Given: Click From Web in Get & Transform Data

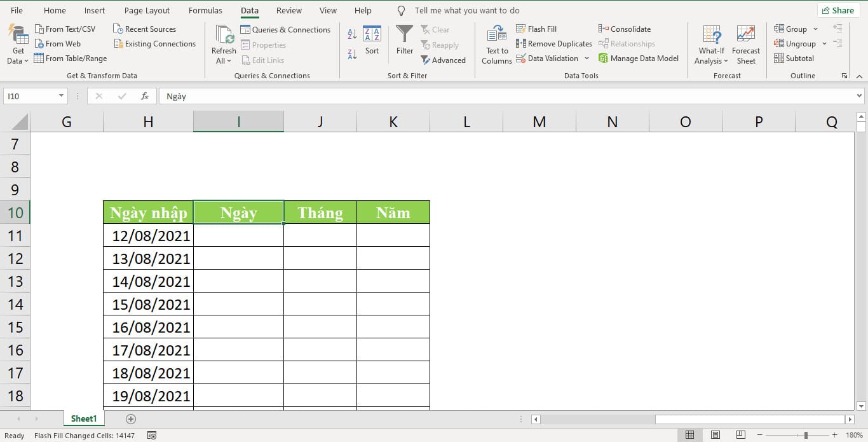Looking at the screenshot, I should pos(58,43).
